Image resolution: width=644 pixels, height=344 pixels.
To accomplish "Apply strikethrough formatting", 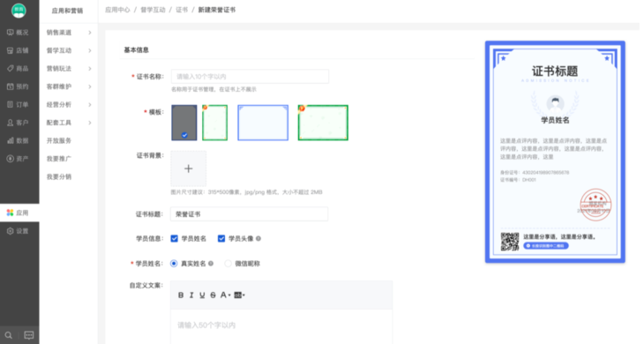I will pyautogui.click(x=213, y=295).
